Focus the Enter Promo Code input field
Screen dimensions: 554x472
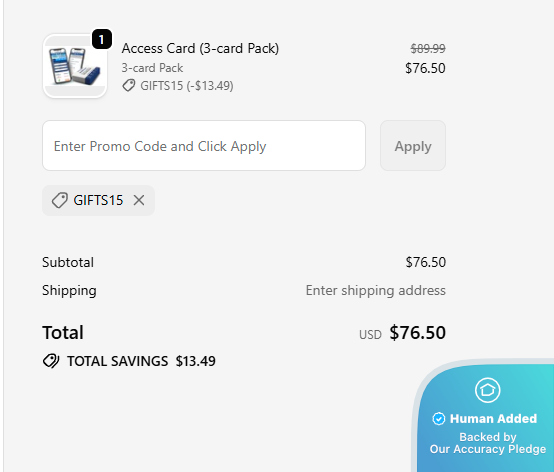click(204, 146)
